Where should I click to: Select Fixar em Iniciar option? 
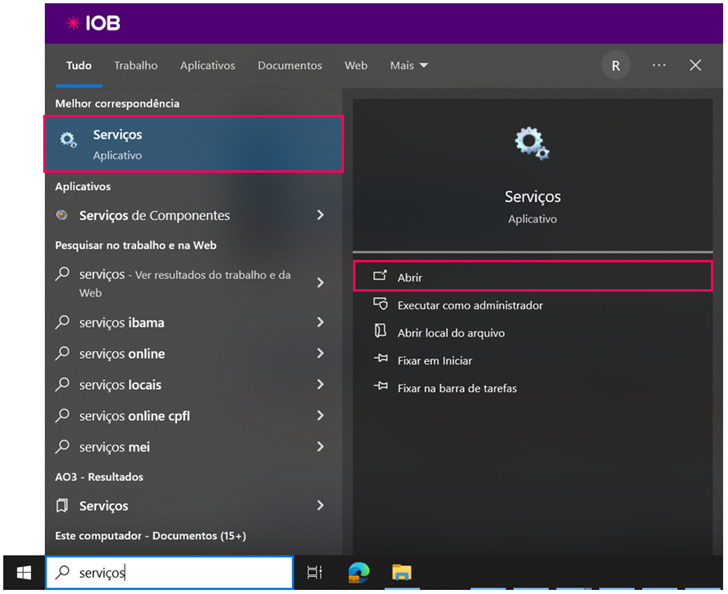(434, 360)
